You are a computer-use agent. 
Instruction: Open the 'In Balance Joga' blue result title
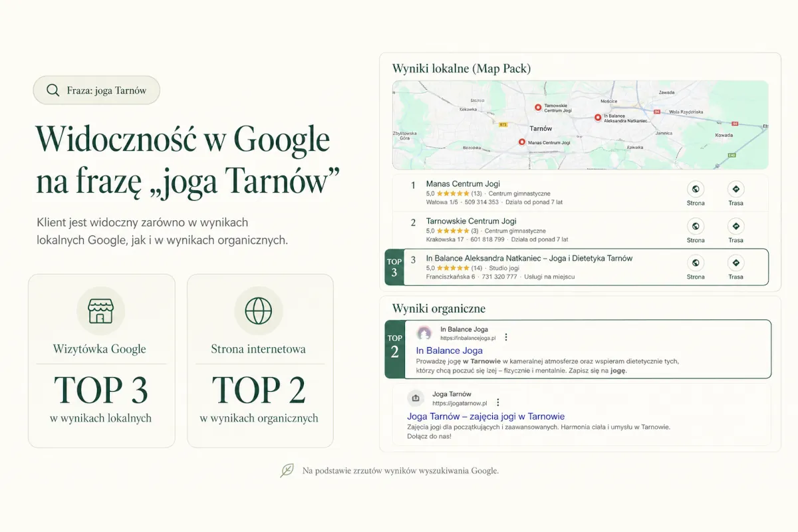coord(450,350)
